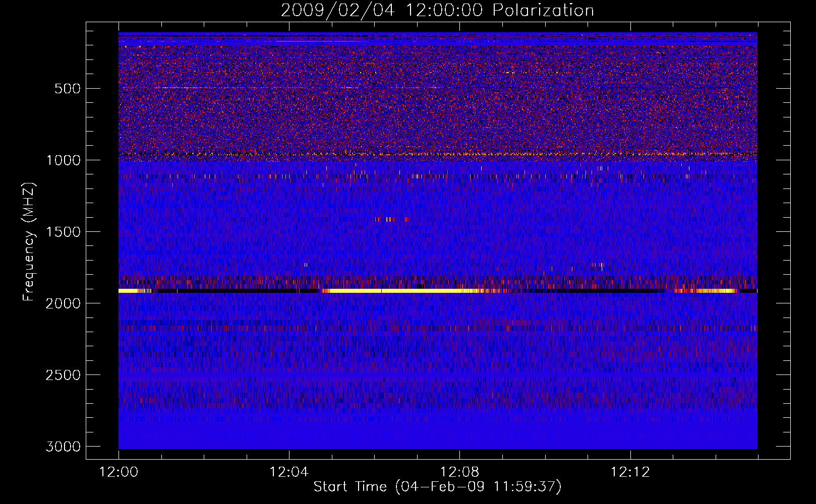Screen dimensions: 816x504
Task: Click the 12:08 time tick label
Action: click(459, 472)
